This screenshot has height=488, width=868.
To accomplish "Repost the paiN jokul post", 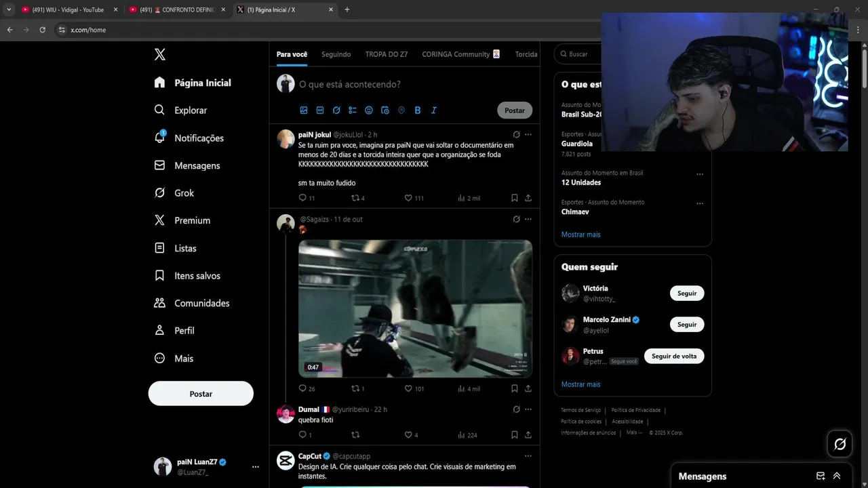I will [357, 198].
